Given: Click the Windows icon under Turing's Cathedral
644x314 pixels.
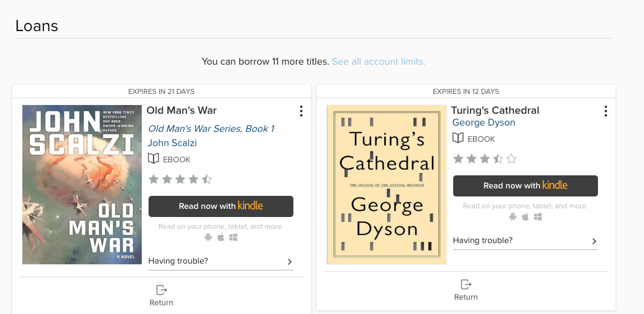Looking at the screenshot, I should [x=538, y=216].
